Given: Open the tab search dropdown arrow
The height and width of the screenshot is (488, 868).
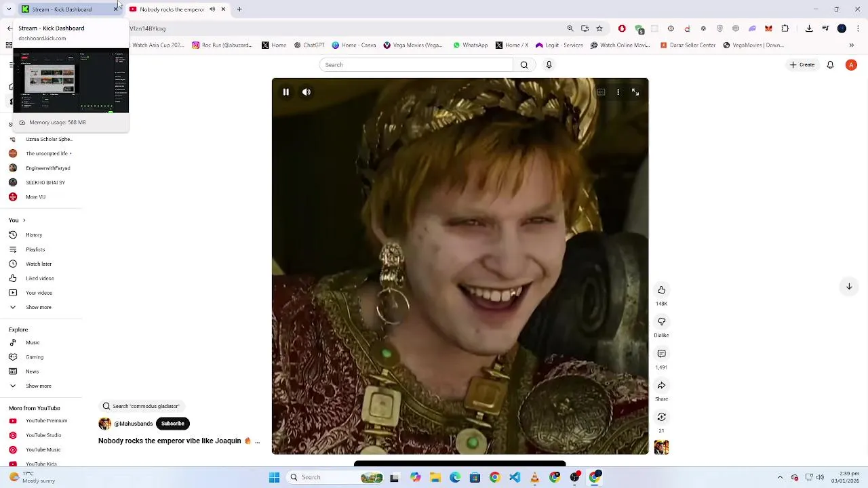Looking at the screenshot, I should tap(8, 9).
